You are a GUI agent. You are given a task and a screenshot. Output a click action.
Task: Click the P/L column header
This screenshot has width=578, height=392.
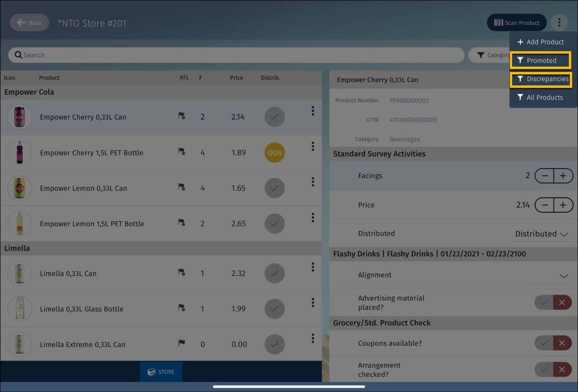184,78
